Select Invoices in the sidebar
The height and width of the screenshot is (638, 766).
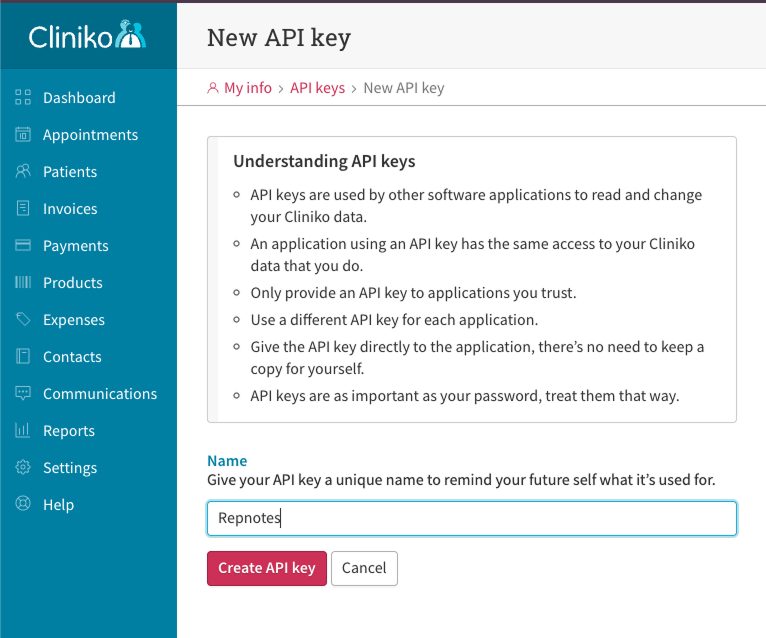tap(70, 209)
